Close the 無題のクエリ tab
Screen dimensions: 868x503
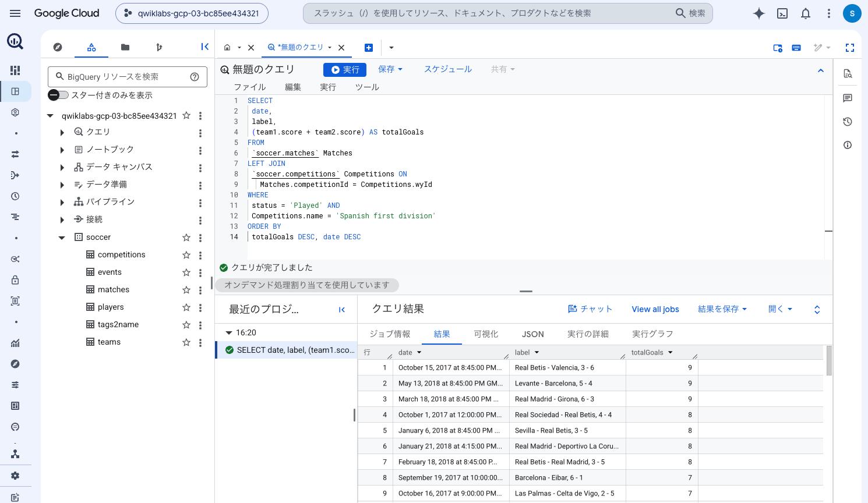pyautogui.click(x=341, y=48)
